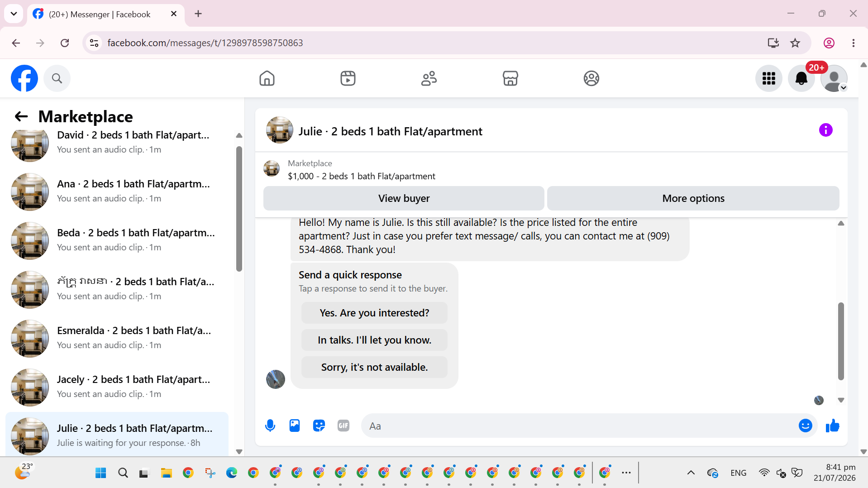Send quick reply 'In talks. I'll let you know.'
This screenshot has height=488, width=868.
point(374,340)
